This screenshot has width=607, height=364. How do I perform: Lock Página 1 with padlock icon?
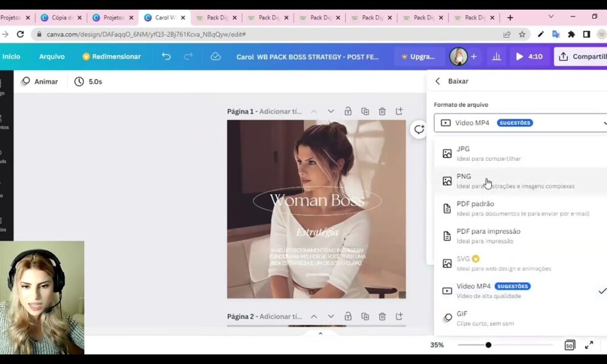[348, 112]
